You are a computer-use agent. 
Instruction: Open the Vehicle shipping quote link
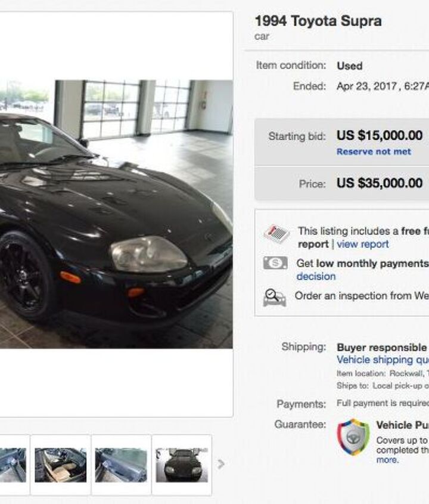(383, 360)
